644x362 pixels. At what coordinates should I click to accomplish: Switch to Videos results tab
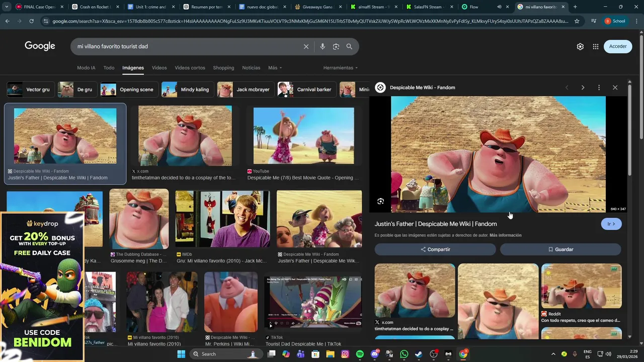(x=159, y=68)
